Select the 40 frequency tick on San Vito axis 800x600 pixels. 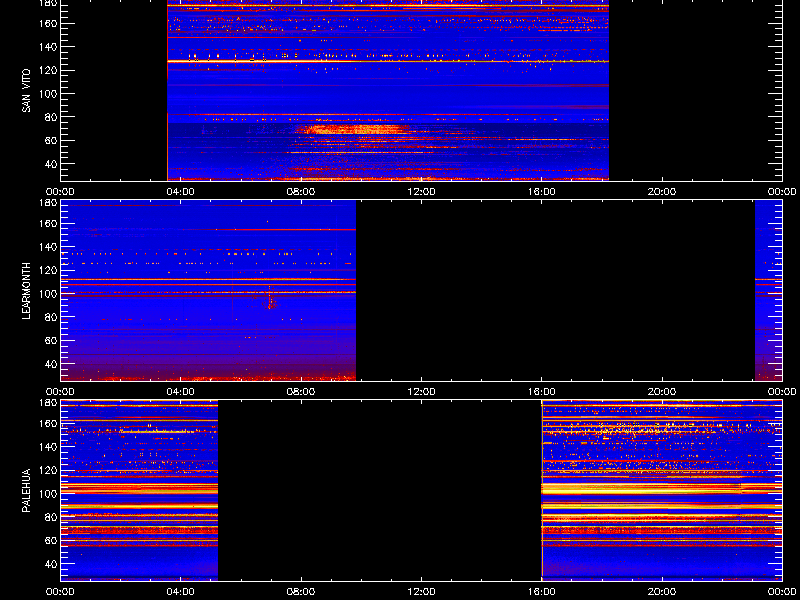pos(52,164)
